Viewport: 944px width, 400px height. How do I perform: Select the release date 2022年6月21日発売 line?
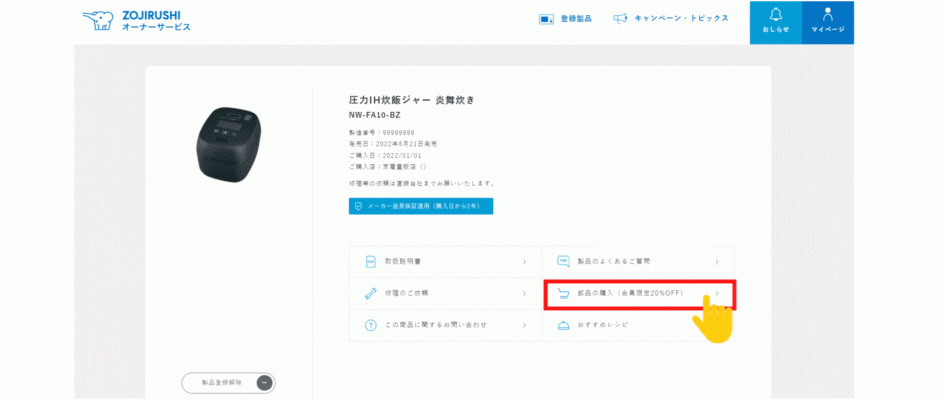[x=393, y=144]
